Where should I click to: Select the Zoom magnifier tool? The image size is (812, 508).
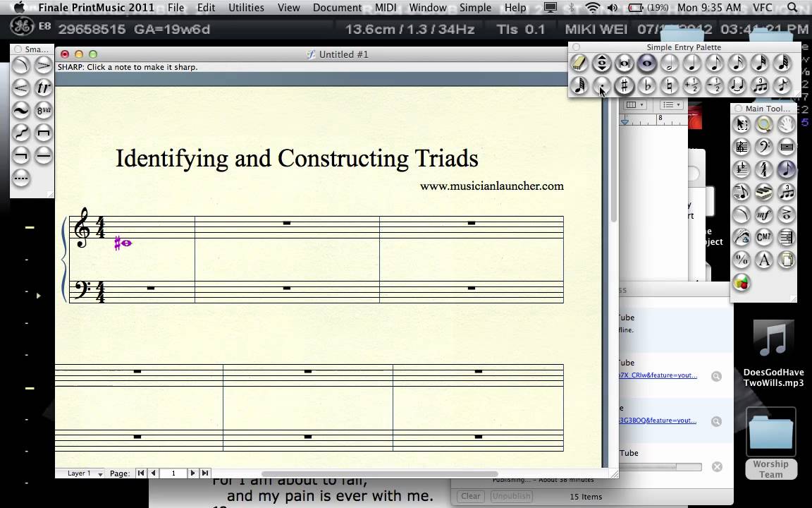pyautogui.click(x=764, y=124)
